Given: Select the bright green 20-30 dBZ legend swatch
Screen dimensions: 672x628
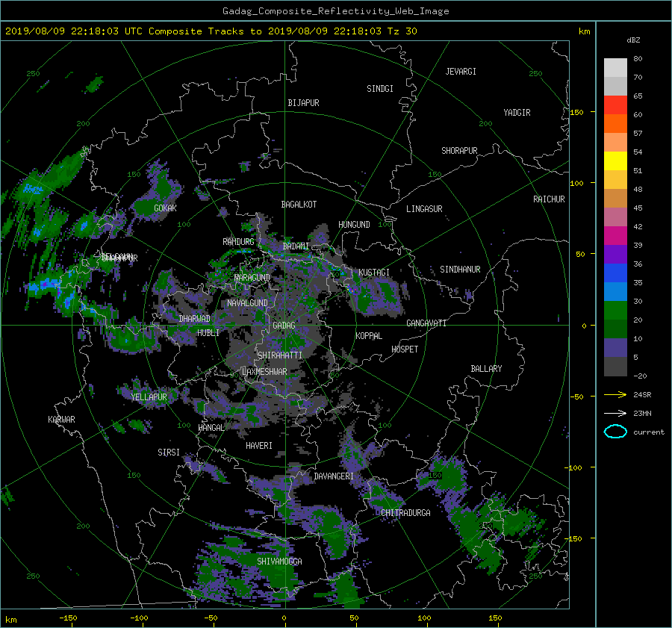Looking at the screenshot, I should point(615,311).
